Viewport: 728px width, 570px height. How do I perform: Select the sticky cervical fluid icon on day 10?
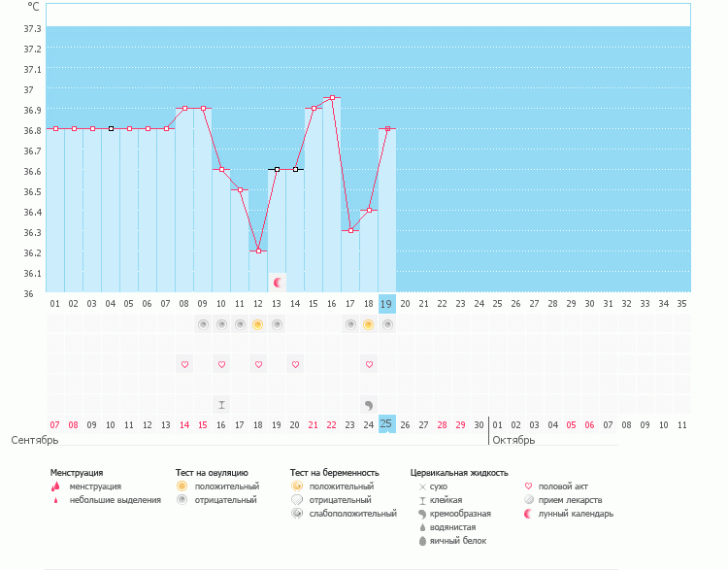(221, 404)
